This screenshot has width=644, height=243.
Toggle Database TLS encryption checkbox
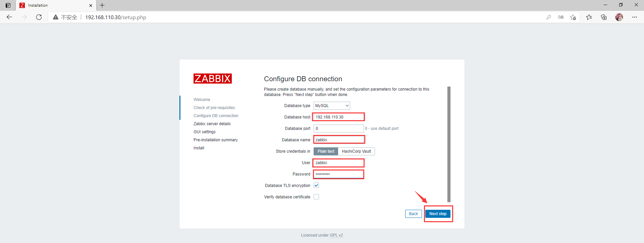(316, 185)
